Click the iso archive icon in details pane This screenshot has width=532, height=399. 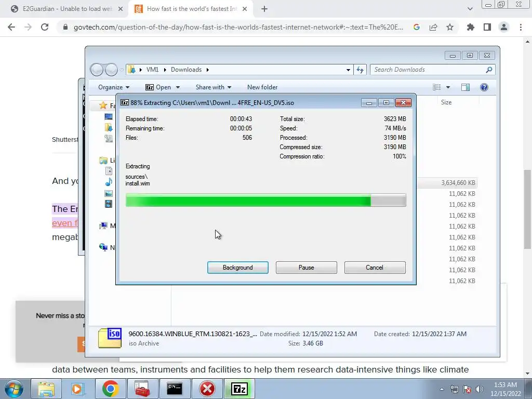click(x=110, y=338)
